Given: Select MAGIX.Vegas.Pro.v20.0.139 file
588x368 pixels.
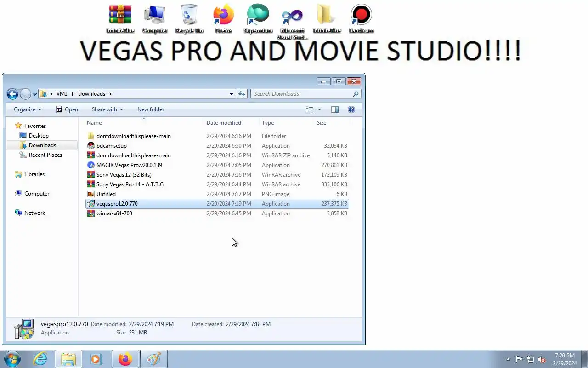Looking at the screenshot, I should tap(217, 165).
